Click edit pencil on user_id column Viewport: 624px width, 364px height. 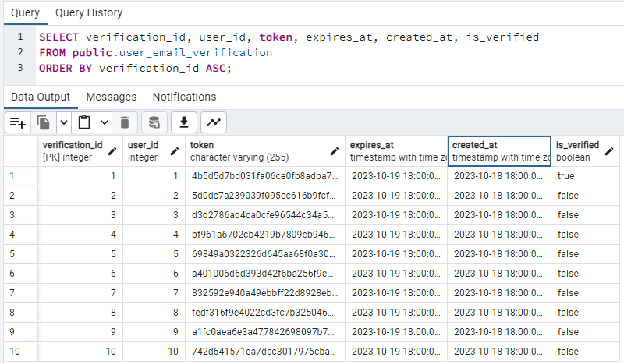click(175, 151)
